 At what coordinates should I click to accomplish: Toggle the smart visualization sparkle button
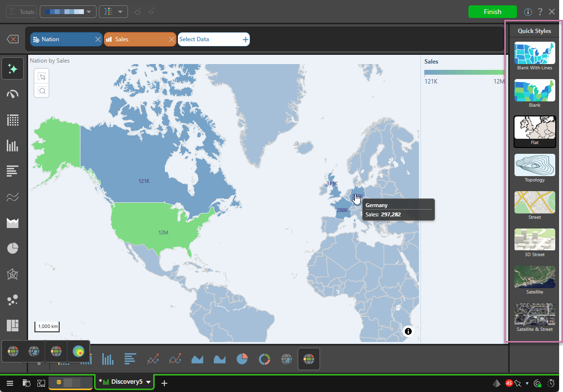13,68
